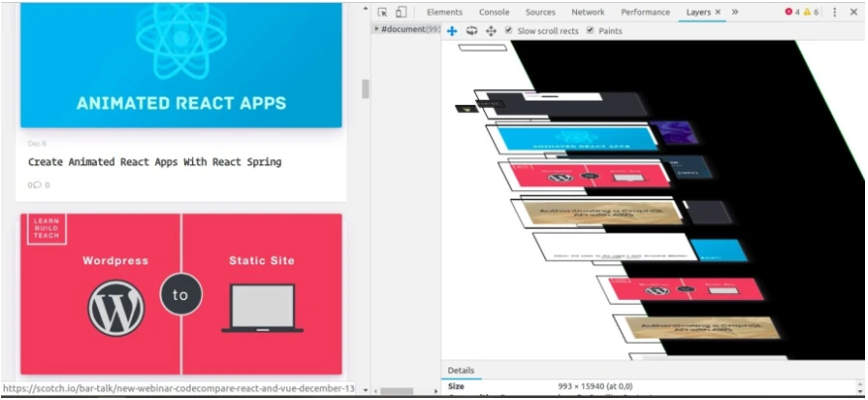Switch to the Performance tab
This screenshot has height=400, width=868.
coord(645,12)
